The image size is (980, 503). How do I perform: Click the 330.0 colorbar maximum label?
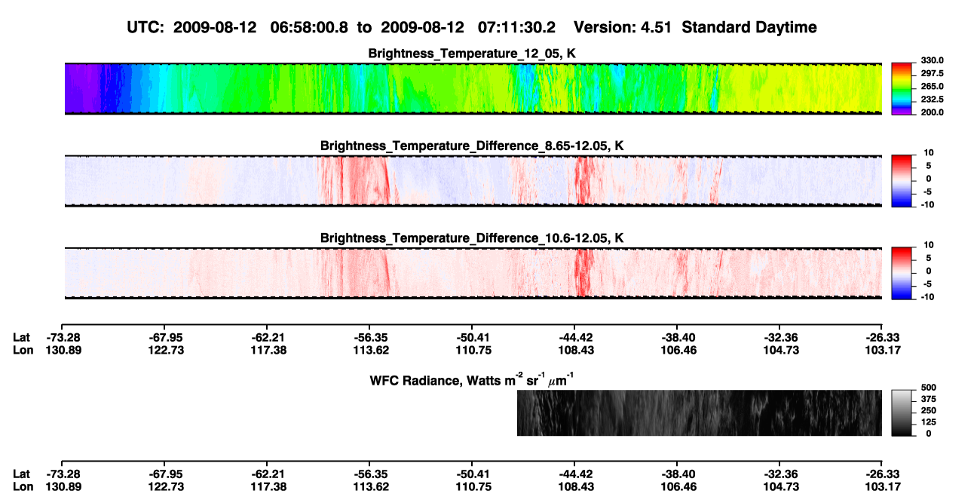(x=932, y=60)
